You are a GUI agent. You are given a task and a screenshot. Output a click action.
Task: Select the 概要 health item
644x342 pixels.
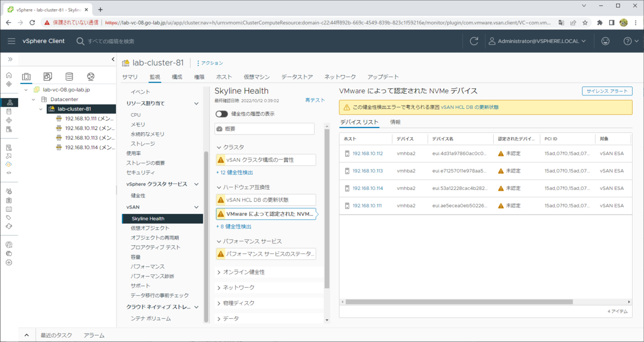click(x=265, y=129)
